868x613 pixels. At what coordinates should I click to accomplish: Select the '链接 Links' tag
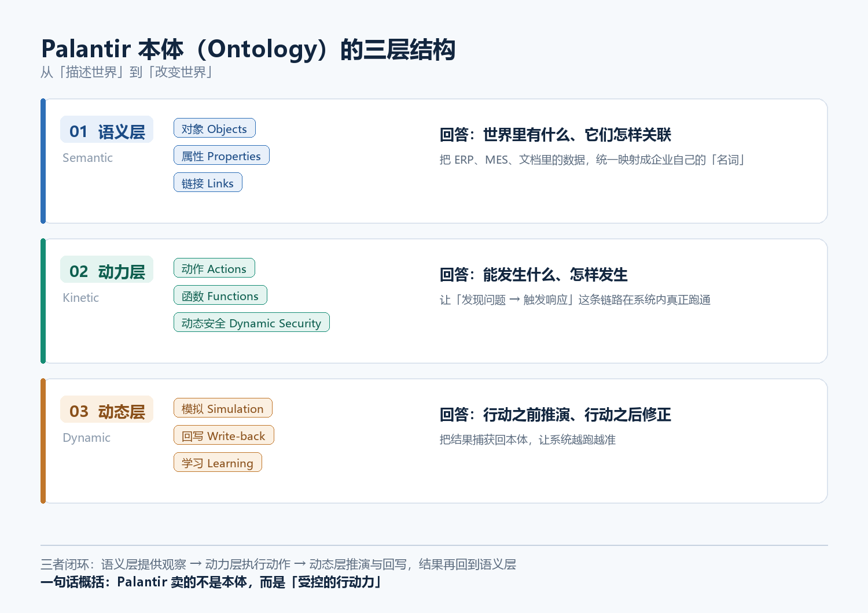click(208, 183)
